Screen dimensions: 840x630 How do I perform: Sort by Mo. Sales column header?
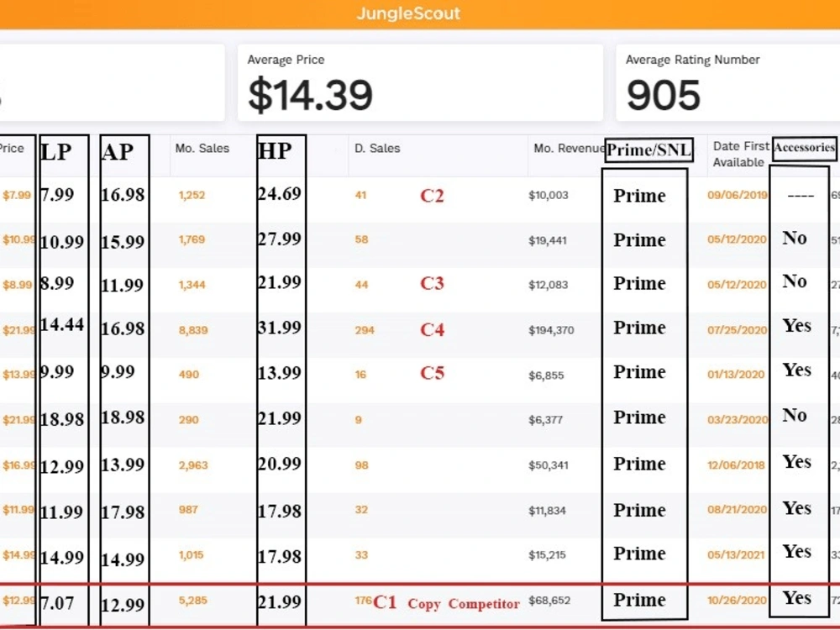click(202, 149)
